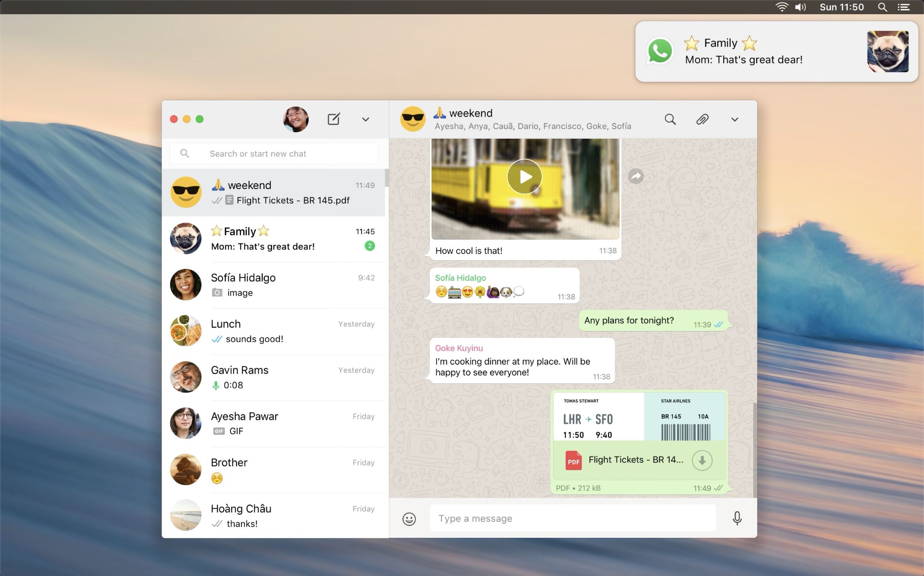Image resolution: width=924 pixels, height=576 pixels.
Task: Click the search icon in chat header
Action: pos(670,119)
